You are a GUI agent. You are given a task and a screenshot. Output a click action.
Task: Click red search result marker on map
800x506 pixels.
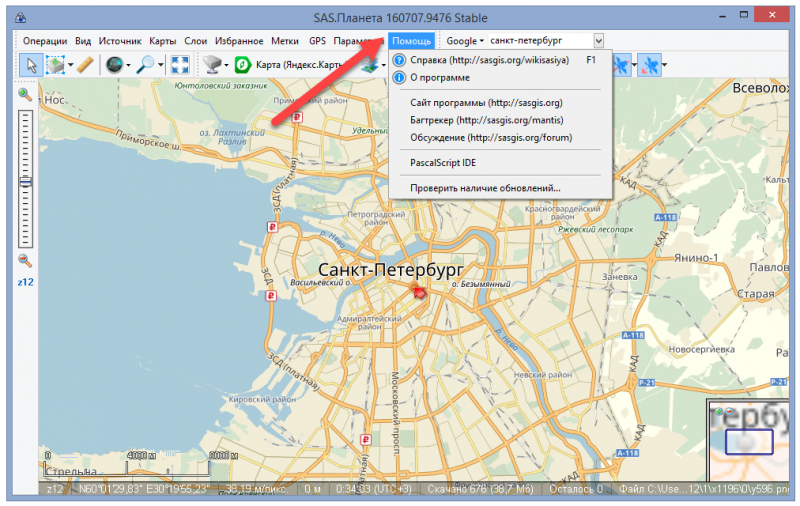[418, 291]
